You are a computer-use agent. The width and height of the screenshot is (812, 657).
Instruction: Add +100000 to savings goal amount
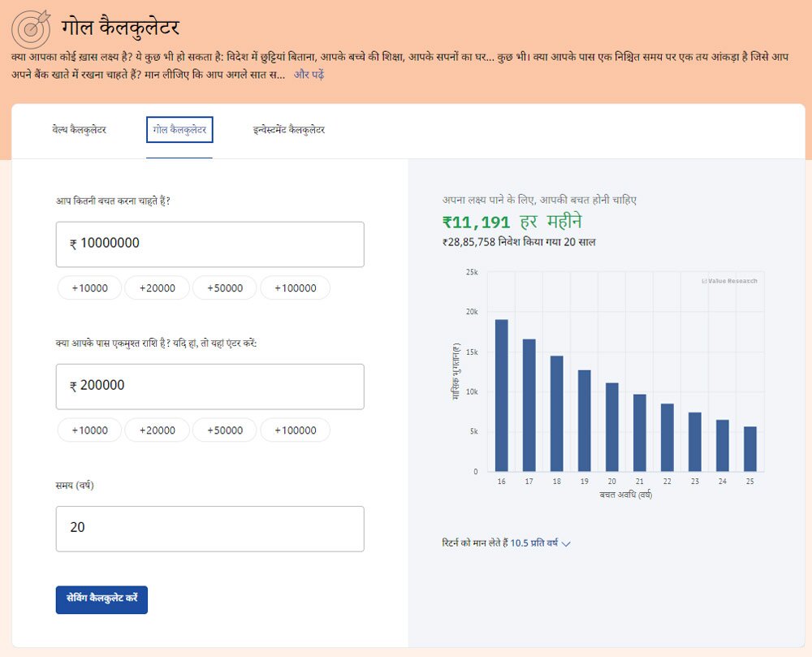295,288
